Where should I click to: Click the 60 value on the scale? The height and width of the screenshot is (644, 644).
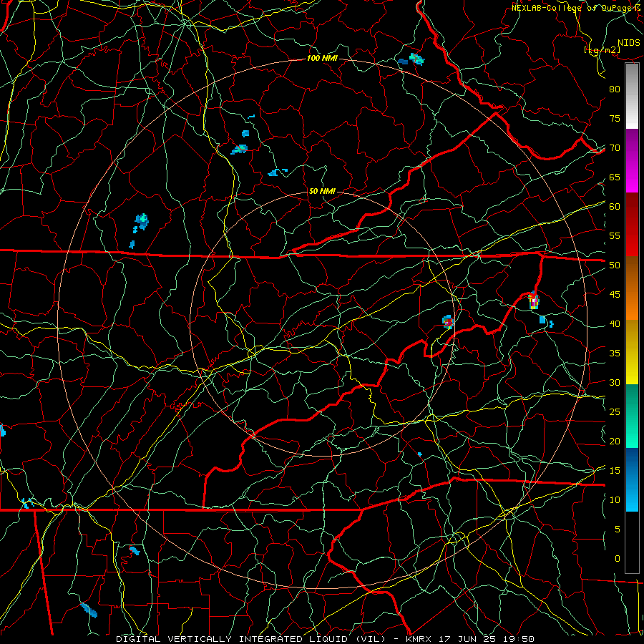tap(615, 207)
